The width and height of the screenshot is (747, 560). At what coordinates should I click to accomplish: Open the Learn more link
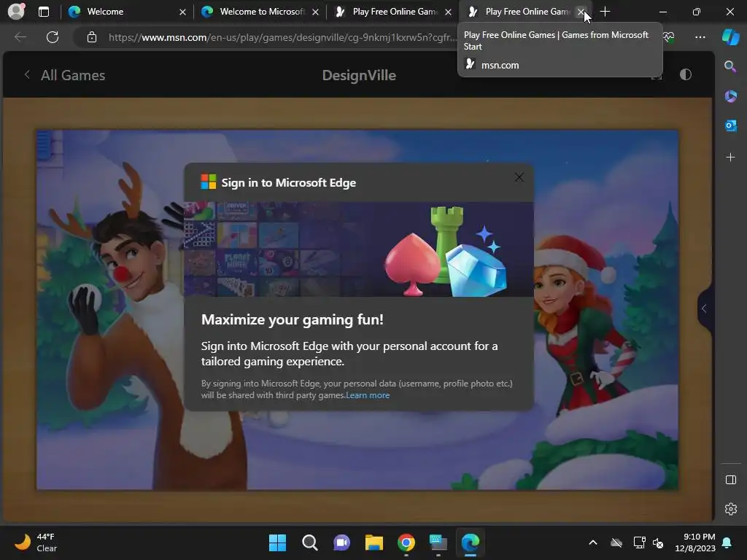tap(368, 395)
